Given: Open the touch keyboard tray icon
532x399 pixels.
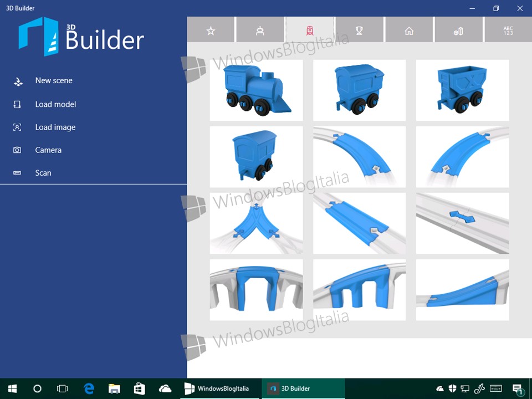Looking at the screenshot, I should (496, 388).
